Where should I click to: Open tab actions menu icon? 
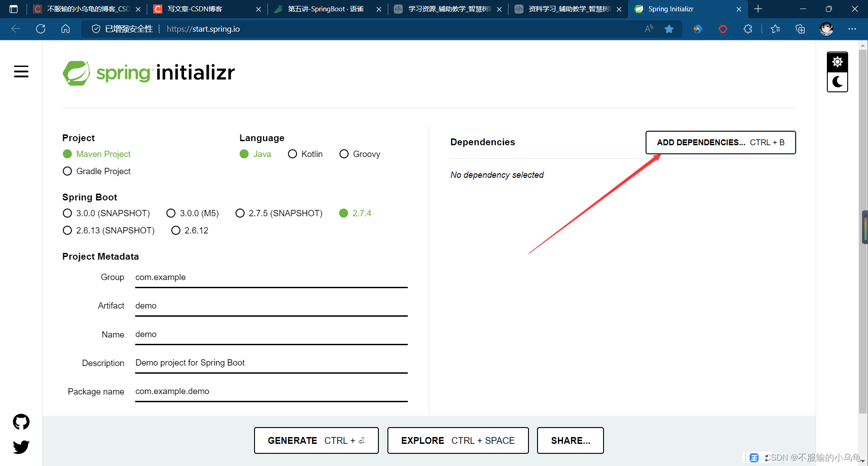(x=14, y=9)
